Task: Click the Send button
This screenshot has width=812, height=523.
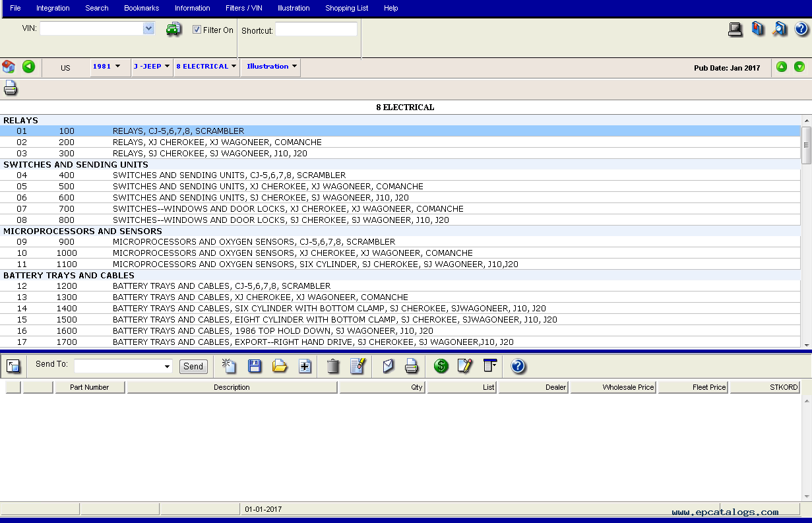Action: click(193, 367)
